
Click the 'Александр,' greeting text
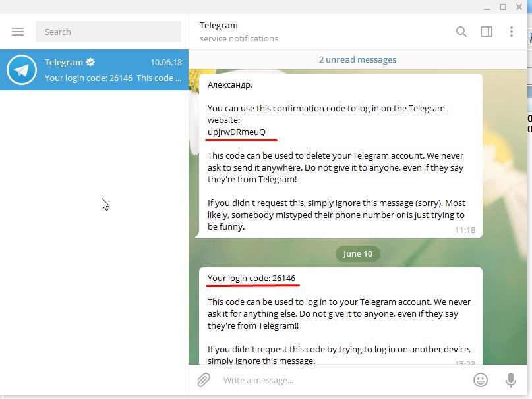pyautogui.click(x=230, y=85)
